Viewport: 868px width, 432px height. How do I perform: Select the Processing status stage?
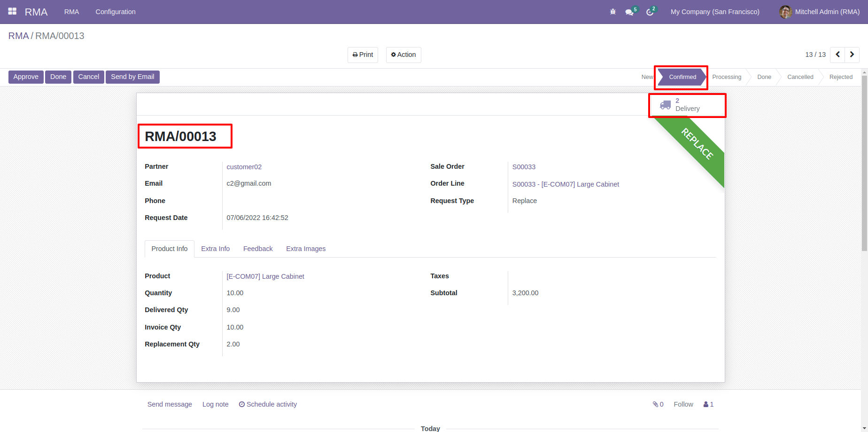click(x=727, y=77)
